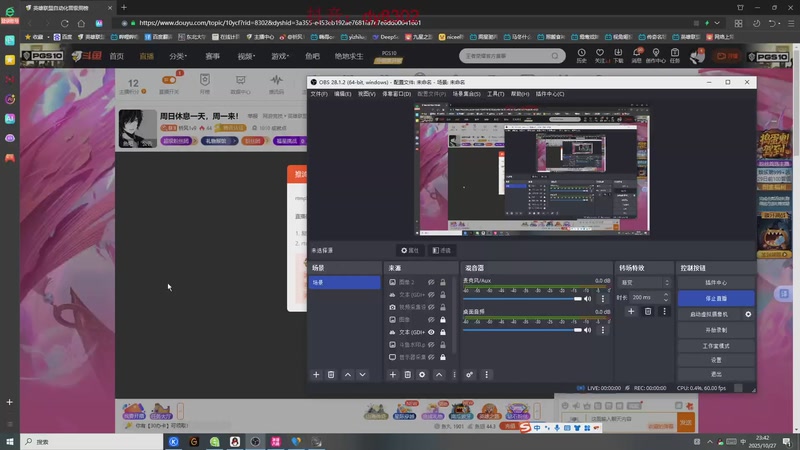This screenshot has height=450, width=800.
Task: Click 退出 exit button in OBS controls
Action: (716, 374)
